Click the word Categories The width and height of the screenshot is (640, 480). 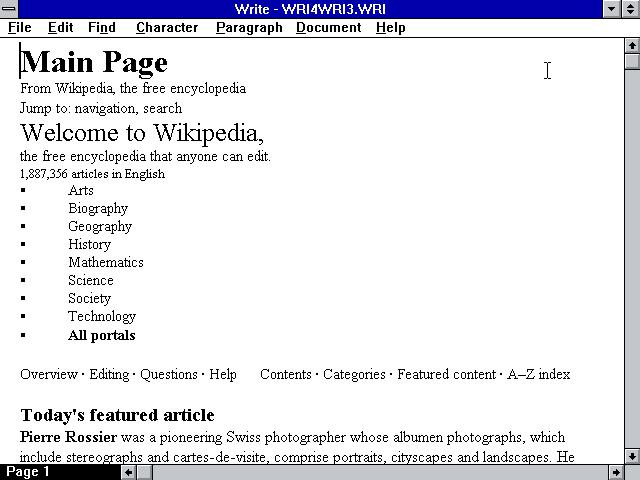click(x=354, y=374)
